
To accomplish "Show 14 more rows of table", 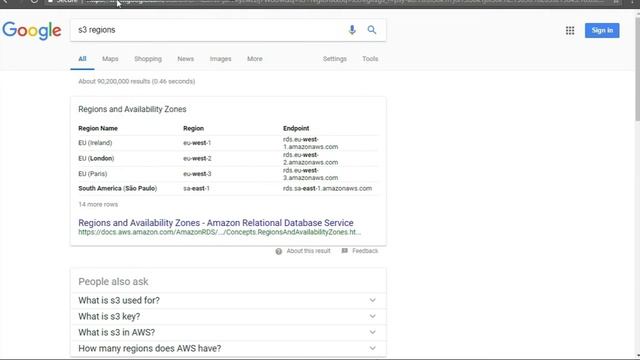I will (x=98, y=204).
